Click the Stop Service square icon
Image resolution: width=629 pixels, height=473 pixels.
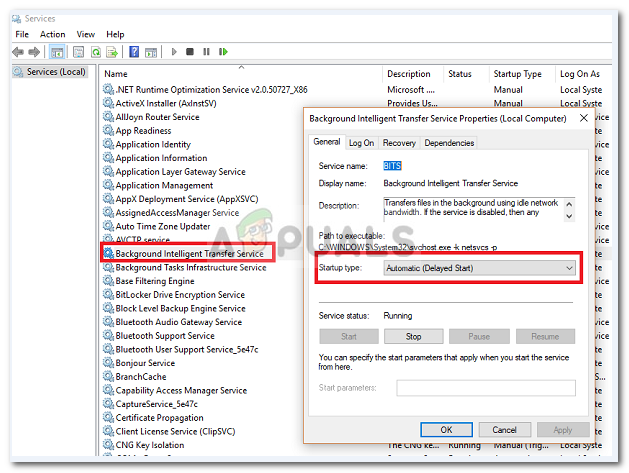tap(190, 52)
